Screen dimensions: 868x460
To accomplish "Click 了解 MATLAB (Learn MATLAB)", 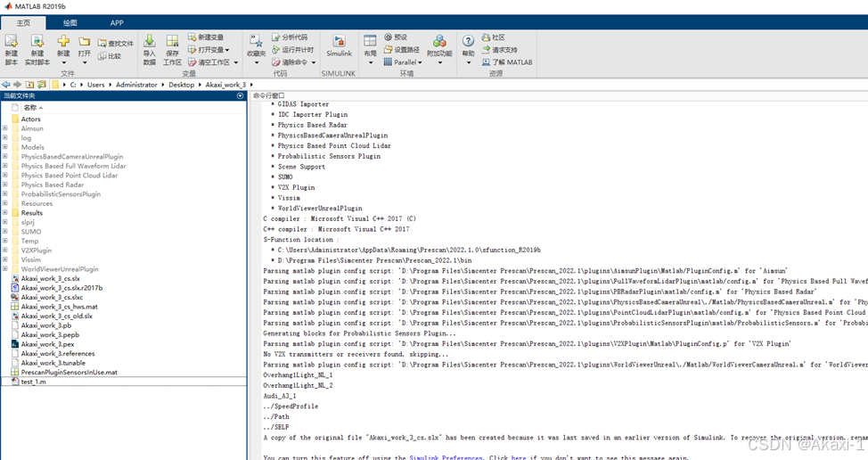I will [507, 62].
